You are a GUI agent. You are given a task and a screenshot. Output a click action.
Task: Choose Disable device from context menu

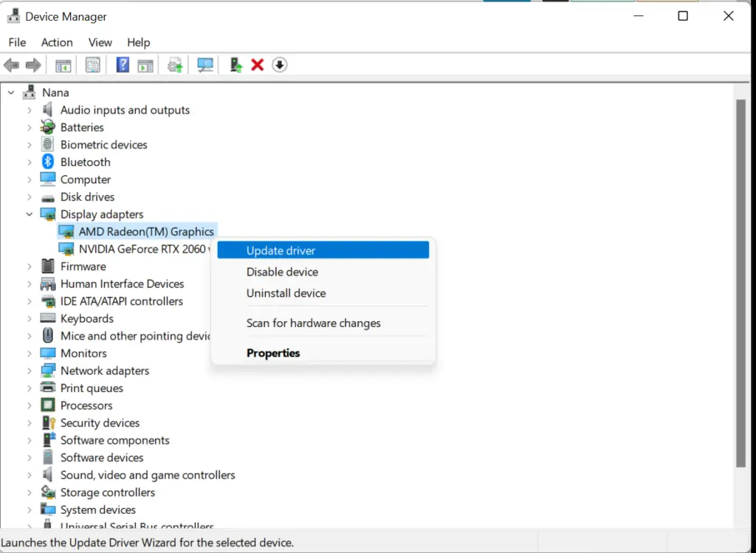pyautogui.click(x=323, y=272)
